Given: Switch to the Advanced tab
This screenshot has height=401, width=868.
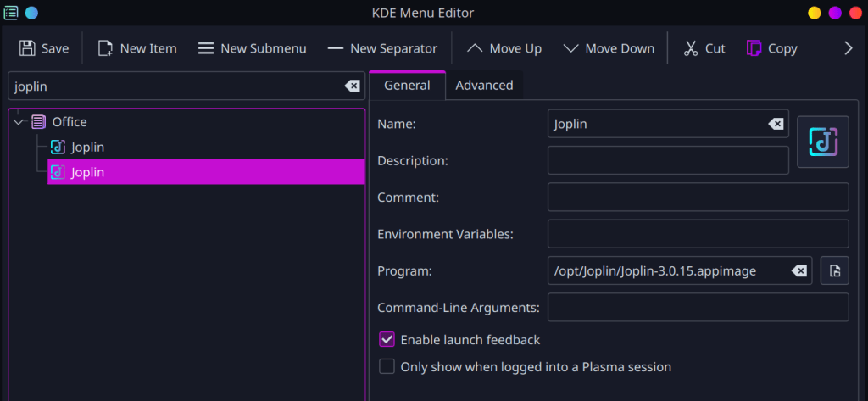Looking at the screenshot, I should click(x=484, y=86).
